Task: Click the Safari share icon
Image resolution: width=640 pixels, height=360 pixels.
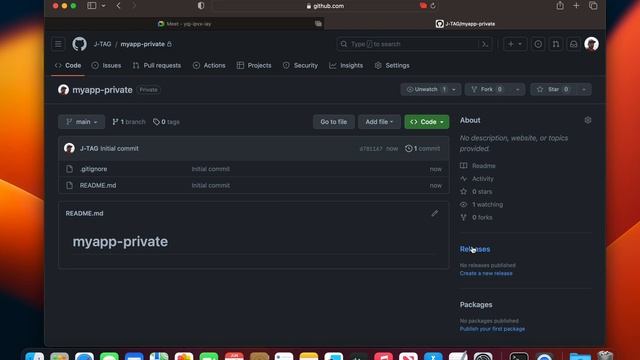Action: (x=560, y=6)
